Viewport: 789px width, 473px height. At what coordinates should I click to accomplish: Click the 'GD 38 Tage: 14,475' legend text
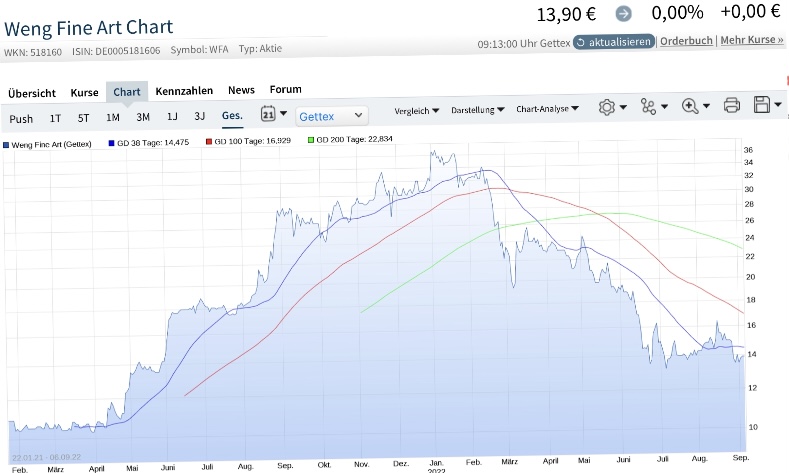(153, 143)
